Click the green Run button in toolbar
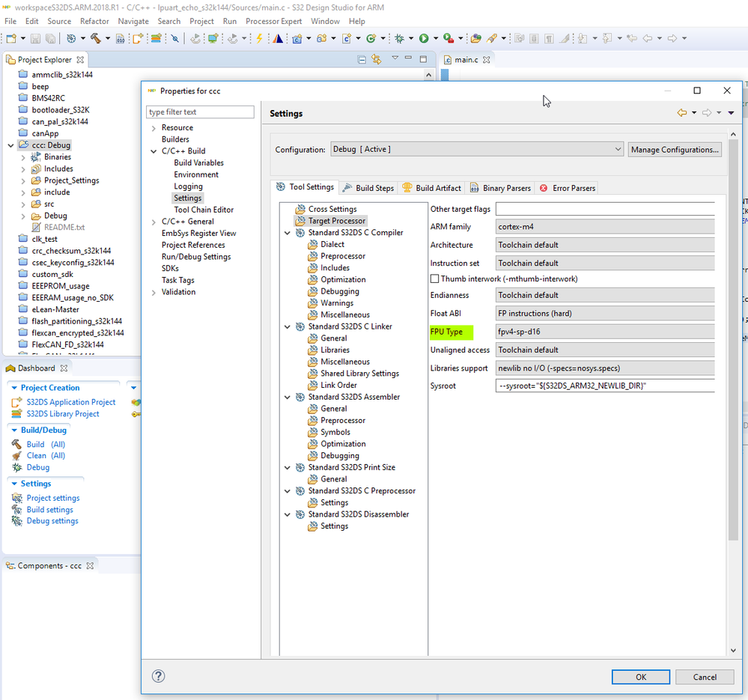Screen dimensions: 748x700 tap(424, 39)
